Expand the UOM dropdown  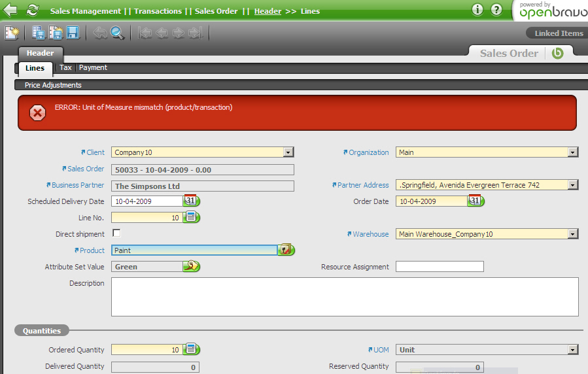tap(572, 350)
